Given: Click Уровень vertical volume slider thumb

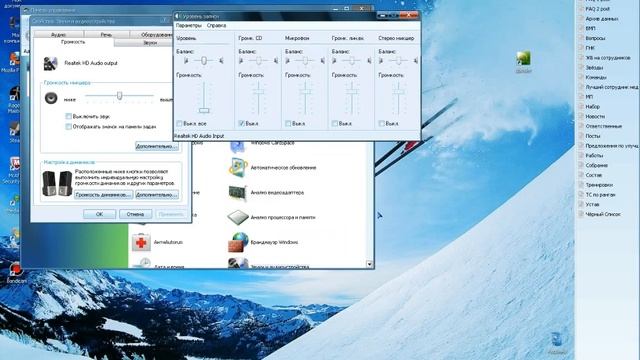Looking at the screenshot, I should pyautogui.click(x=204, y=110).
